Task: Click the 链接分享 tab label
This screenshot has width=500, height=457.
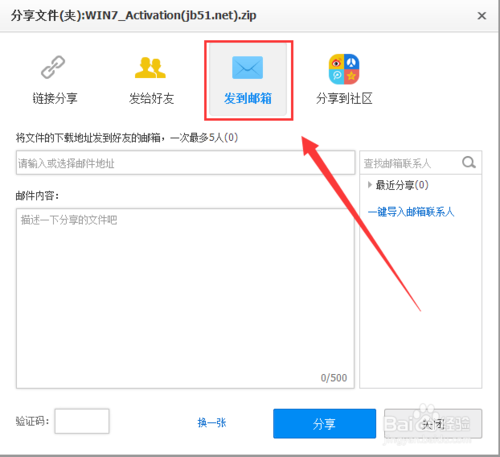Action: pyautogui.click(x=55, y=98)
